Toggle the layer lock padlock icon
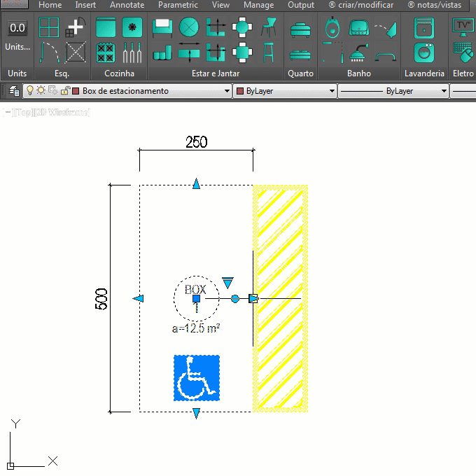Viewport: 476px width, 476px height. tap(64, 91)
